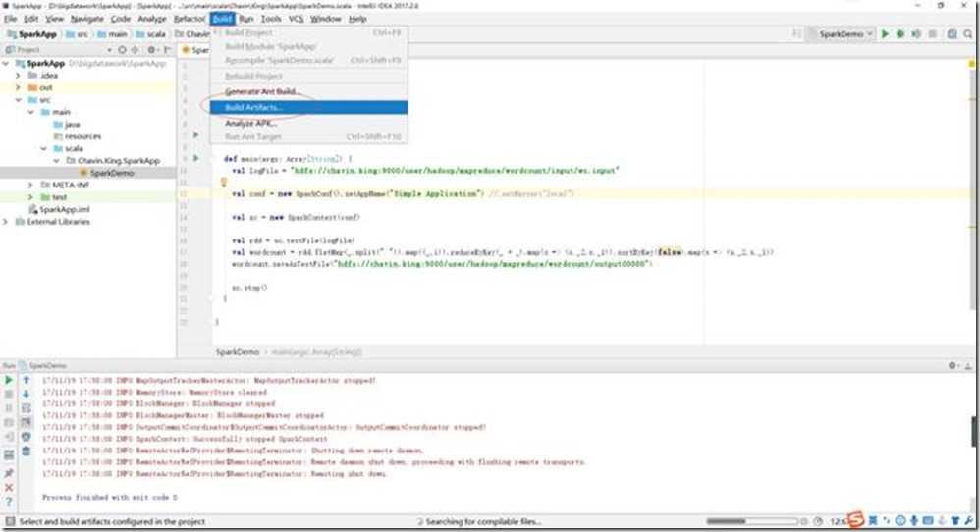This screenshot has height=532, width=980.
Task: Select the java folder in tree
Action: tap(67, 125)
